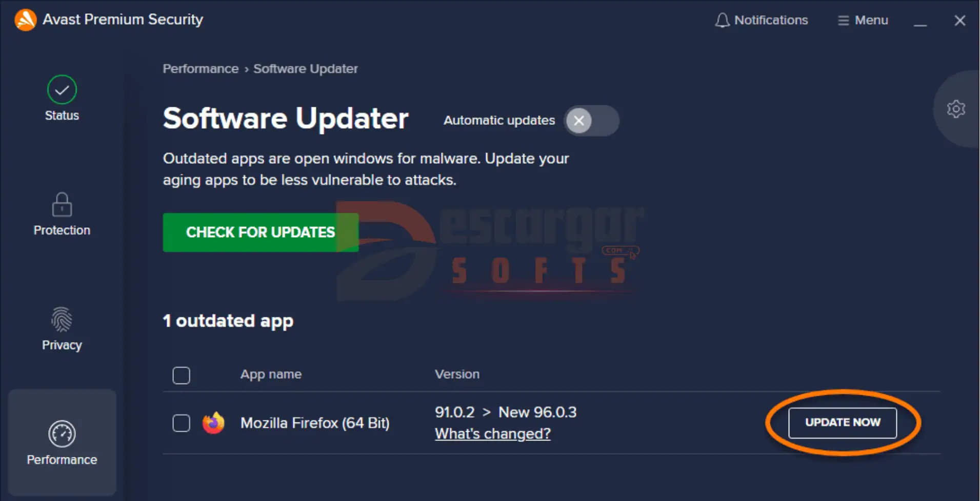Go back to Performance via breadcrumb
The width and height of the screenshot is (980, 501).
[x=201, y=69]
